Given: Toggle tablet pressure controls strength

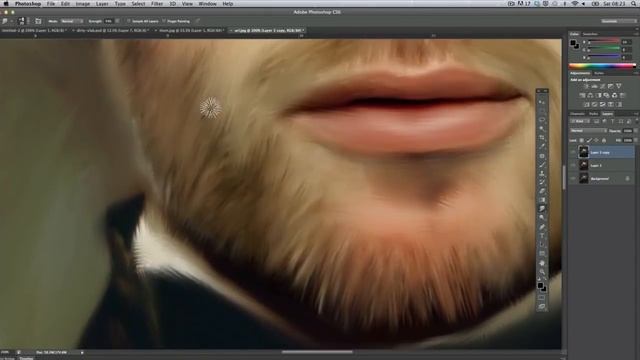Looking at the screenshot, I should (x=198, y=21).
